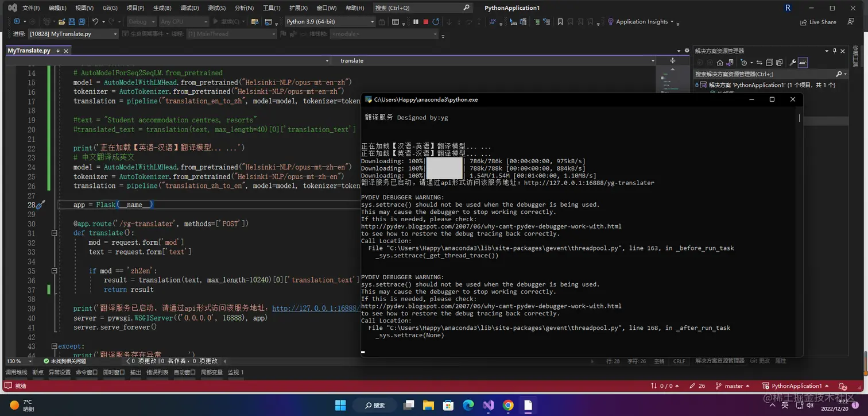868x416 pixels.
Task: Collapse the except: code block
Action: [x=55, y=346]
